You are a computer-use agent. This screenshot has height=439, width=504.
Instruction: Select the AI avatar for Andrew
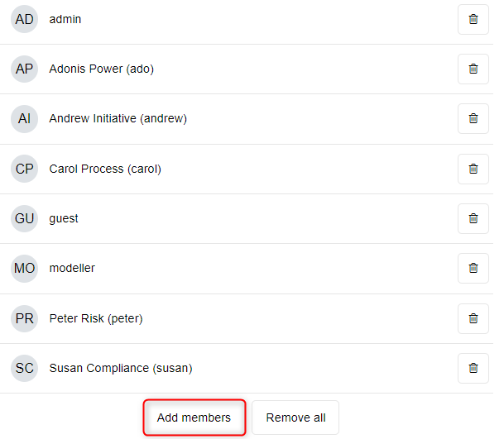(x=25, y=118)
